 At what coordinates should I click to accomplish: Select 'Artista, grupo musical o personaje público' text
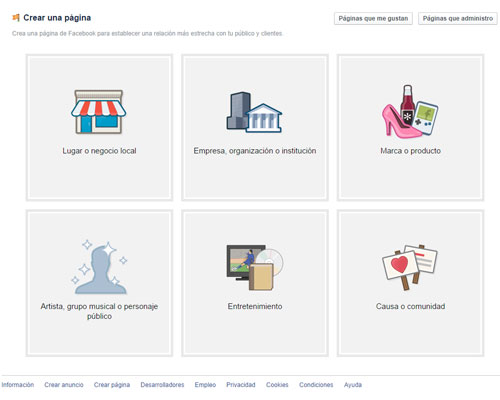99,311
